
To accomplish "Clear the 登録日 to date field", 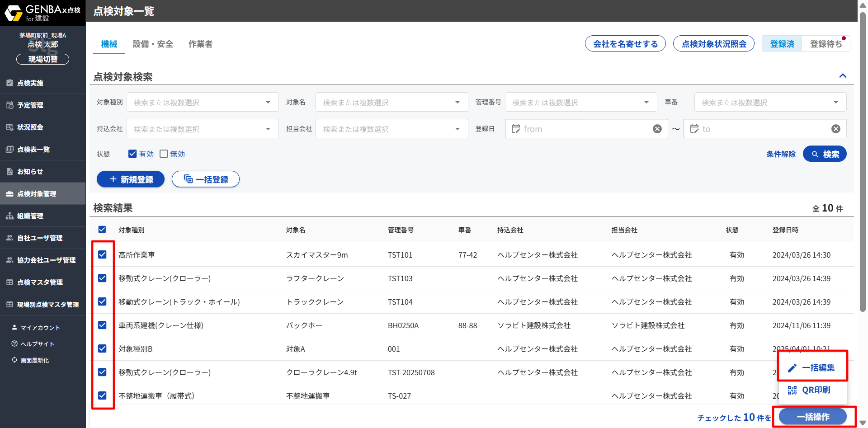I will click(x=835, y=129).
